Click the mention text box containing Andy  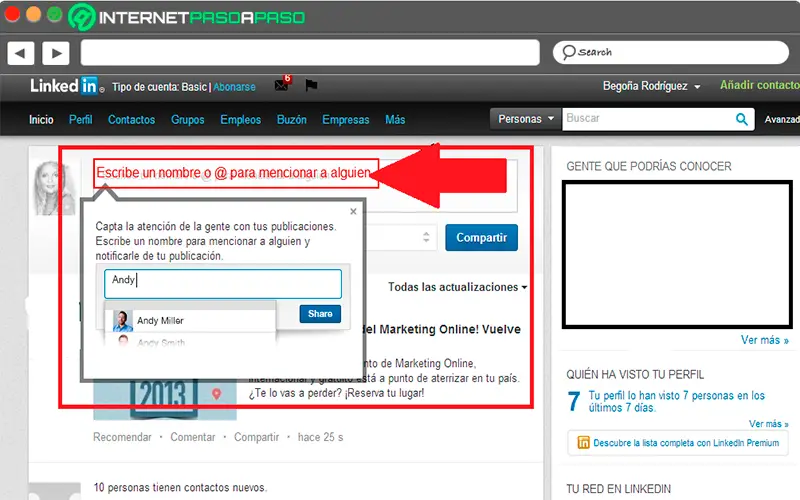223,284
